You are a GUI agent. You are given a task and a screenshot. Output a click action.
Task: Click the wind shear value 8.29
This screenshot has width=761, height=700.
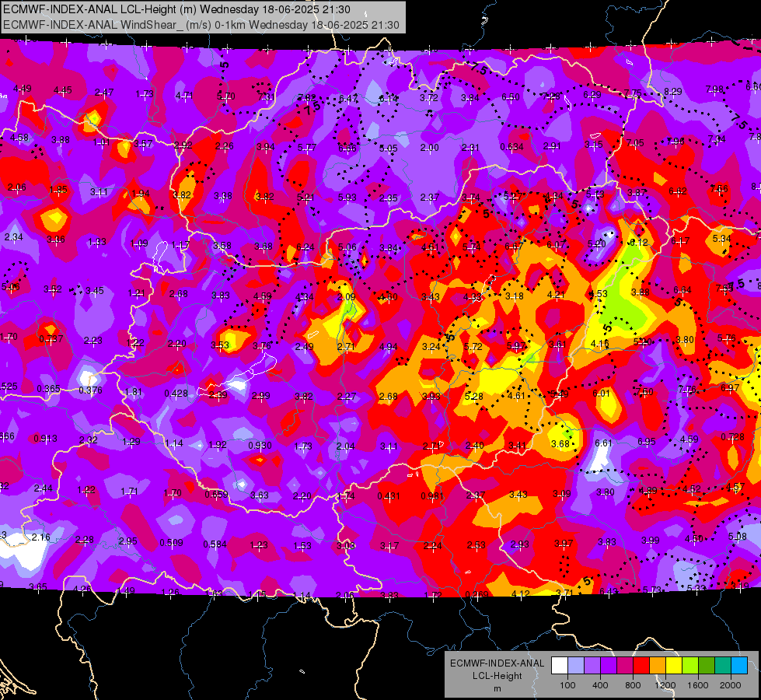pos(672,92)
